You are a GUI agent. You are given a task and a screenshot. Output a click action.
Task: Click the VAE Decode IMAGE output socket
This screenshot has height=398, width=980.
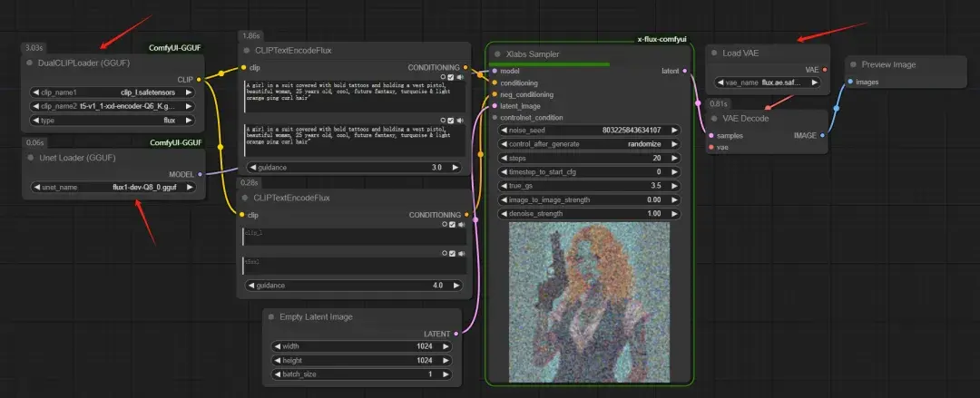click(x=822, y=135)
